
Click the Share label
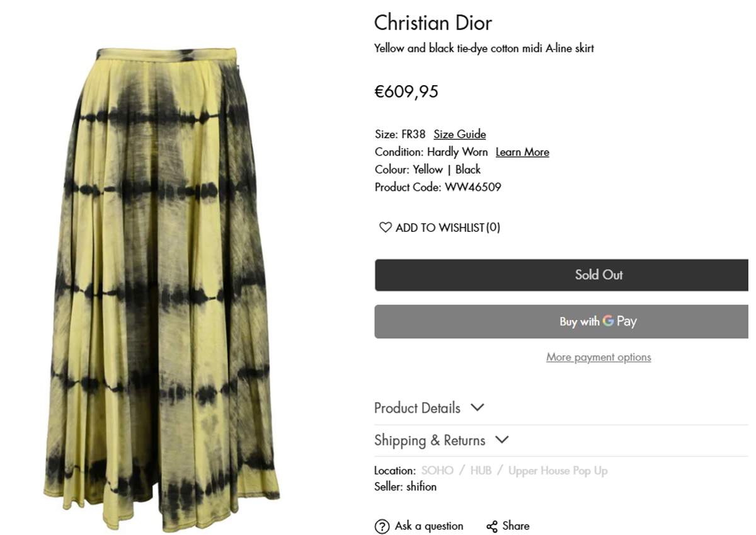tap(516, 526)
